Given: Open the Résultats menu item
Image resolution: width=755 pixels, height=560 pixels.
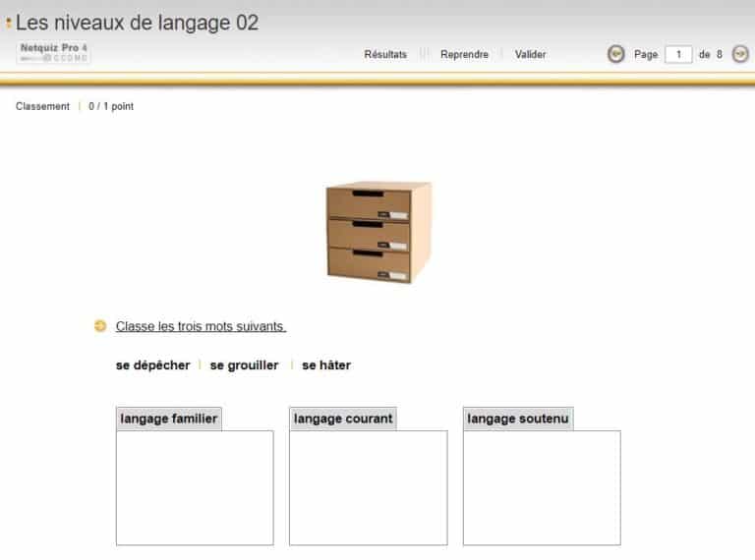Looking at the screenshot, I should coord(385,55).
